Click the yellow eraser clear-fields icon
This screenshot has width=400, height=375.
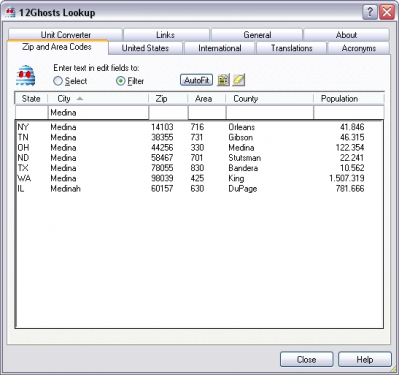pos(239,80)
